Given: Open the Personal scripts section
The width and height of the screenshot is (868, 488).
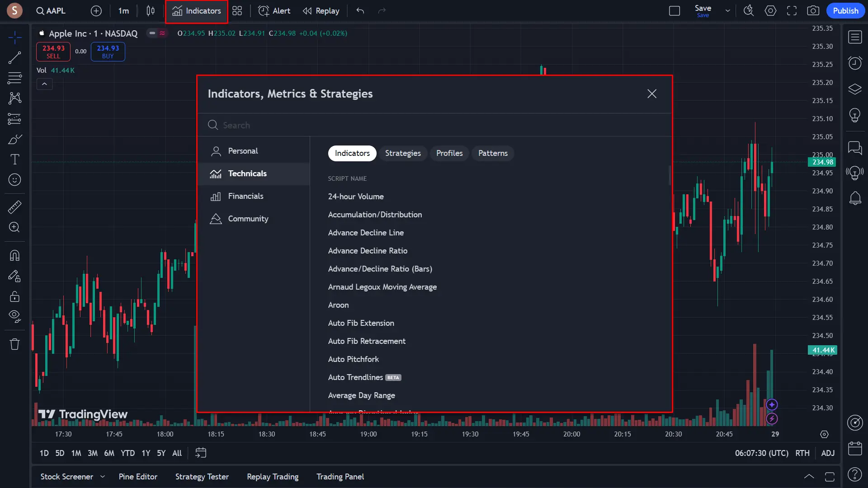Looking at the screenshot, I should 254,151.
